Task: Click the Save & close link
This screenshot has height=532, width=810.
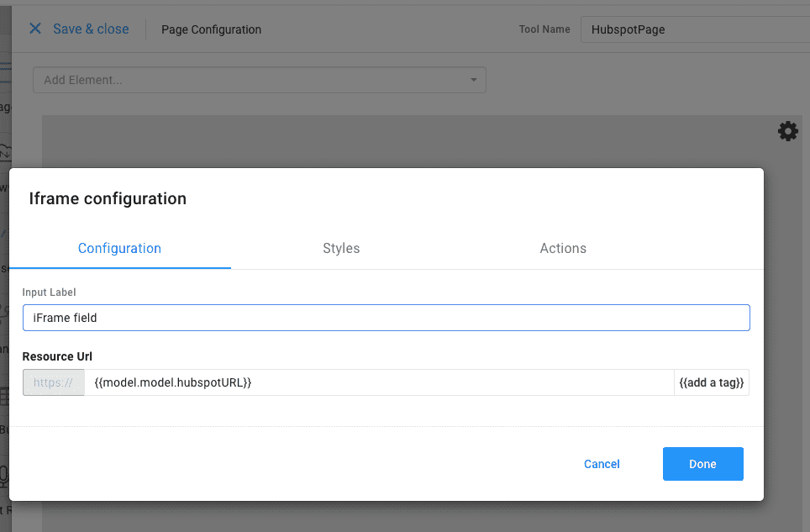Action: tap(91, 29)
